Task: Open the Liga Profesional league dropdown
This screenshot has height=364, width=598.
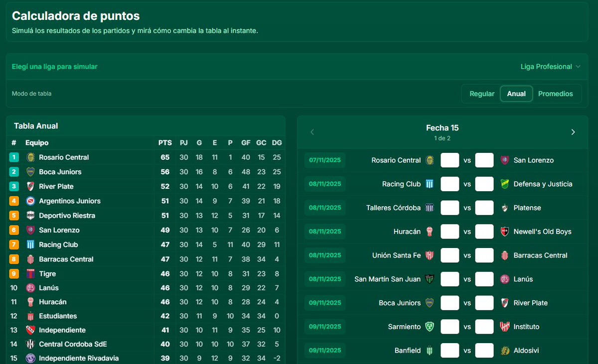Action: [x=550, y=67]
